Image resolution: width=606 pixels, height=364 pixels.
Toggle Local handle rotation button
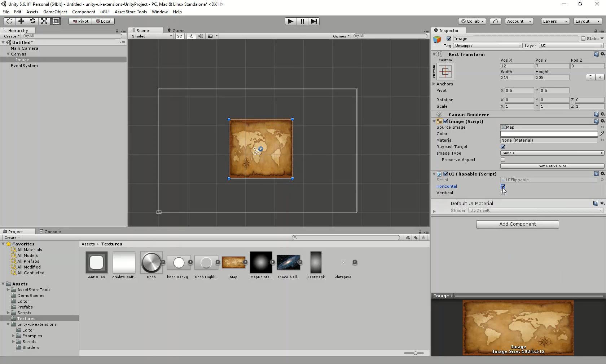[x=103, y=21]
